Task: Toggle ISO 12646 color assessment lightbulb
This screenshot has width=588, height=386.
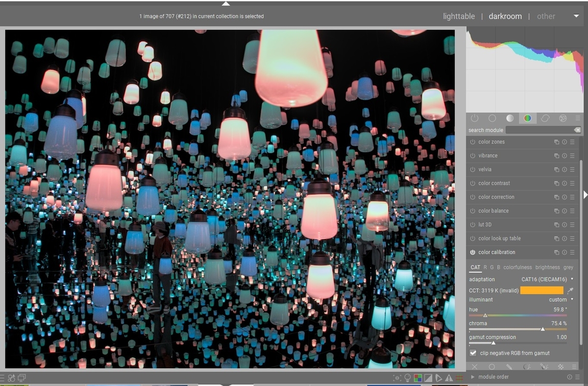Action: pyautogui.click(x=407, y=378)
